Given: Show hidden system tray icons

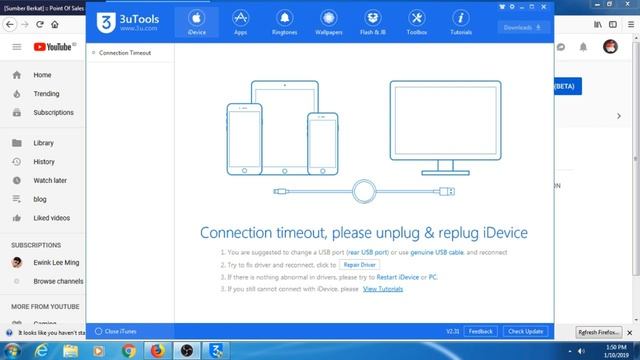Looking at the screenshot, I should pos(570,351).
